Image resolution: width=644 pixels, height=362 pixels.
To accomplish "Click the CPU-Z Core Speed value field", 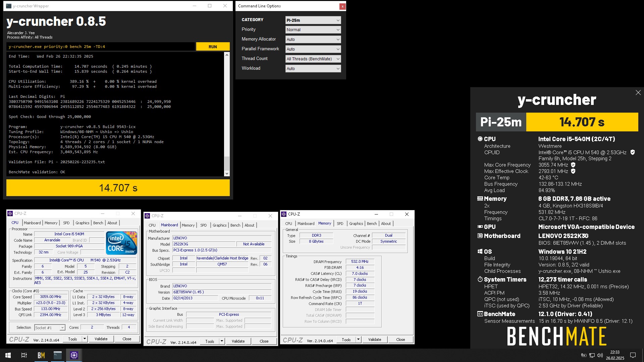I will click(x=51, y=297).
